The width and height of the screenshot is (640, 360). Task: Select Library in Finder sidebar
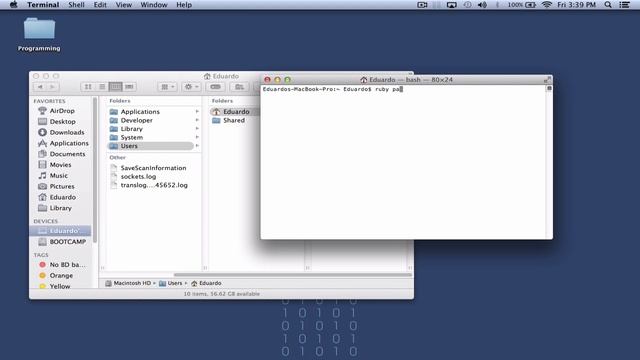(61, 208)
